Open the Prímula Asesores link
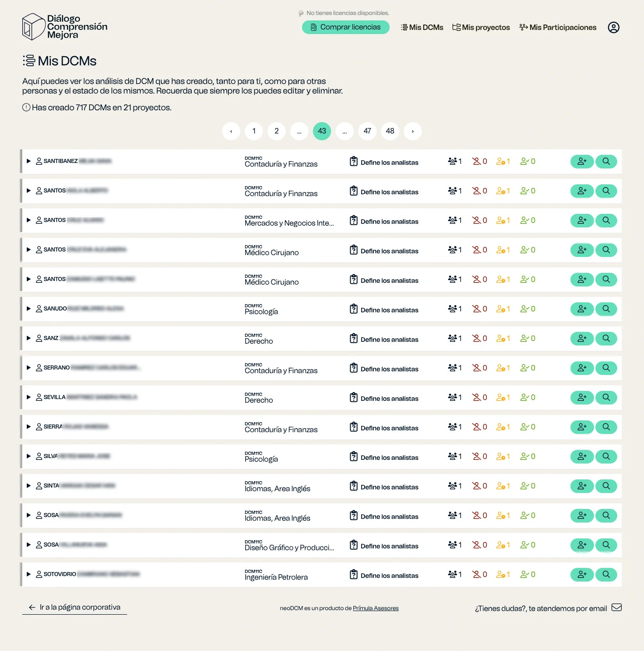 coord(376,608)
